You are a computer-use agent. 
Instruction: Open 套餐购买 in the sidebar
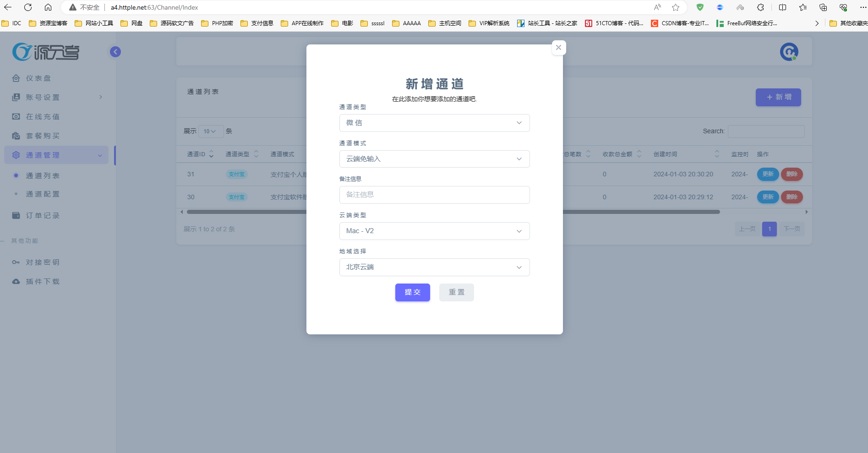pyautogui.click(x=43, y=136)
